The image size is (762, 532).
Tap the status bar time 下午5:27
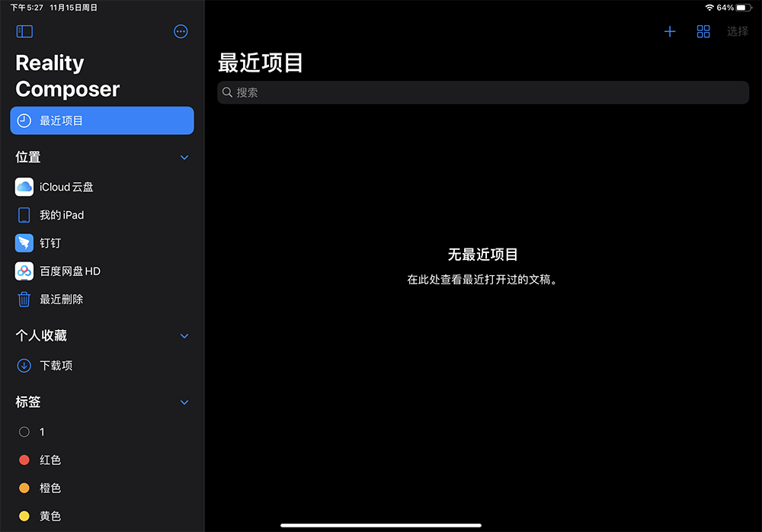pos(27,8)
